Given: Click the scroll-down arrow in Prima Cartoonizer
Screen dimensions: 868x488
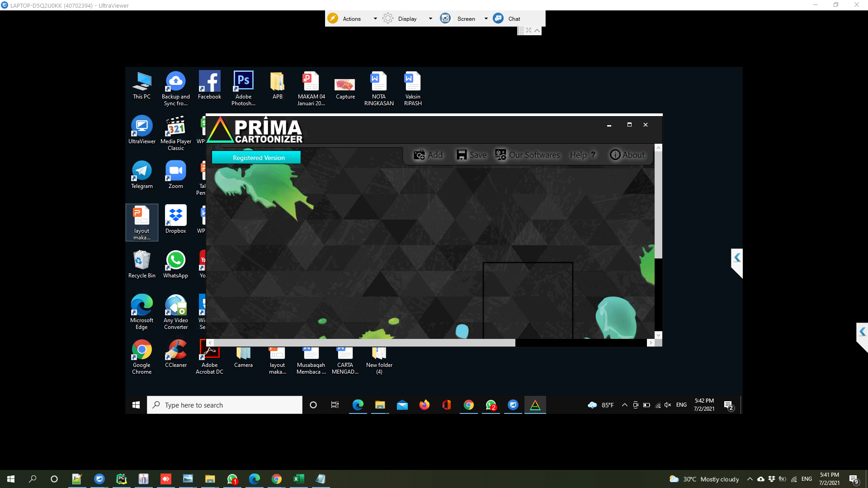Looking at the screenshot, I should coord(659,335).
